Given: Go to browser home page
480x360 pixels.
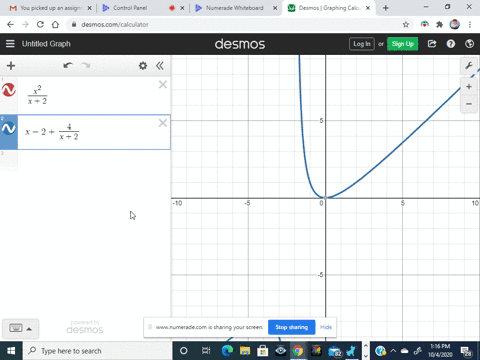Looking at the screenshot, I should coord(55,25).
